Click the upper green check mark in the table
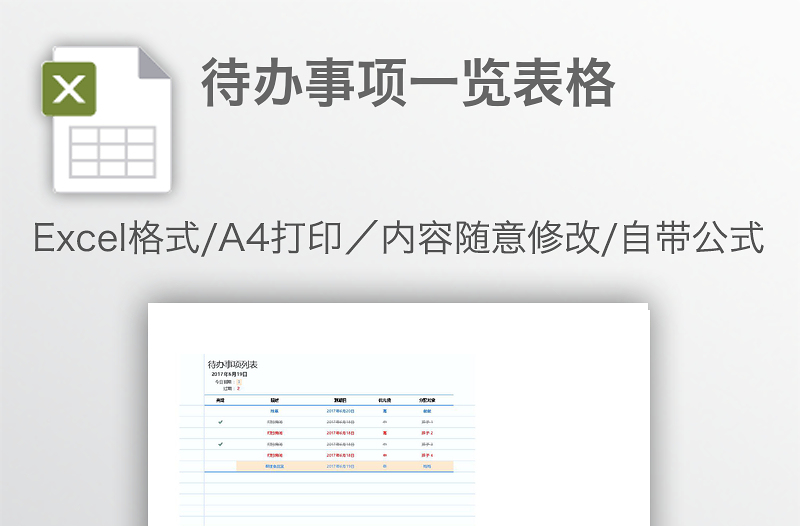This screenshot has height=526, width=800. click(x=220, y=422)
